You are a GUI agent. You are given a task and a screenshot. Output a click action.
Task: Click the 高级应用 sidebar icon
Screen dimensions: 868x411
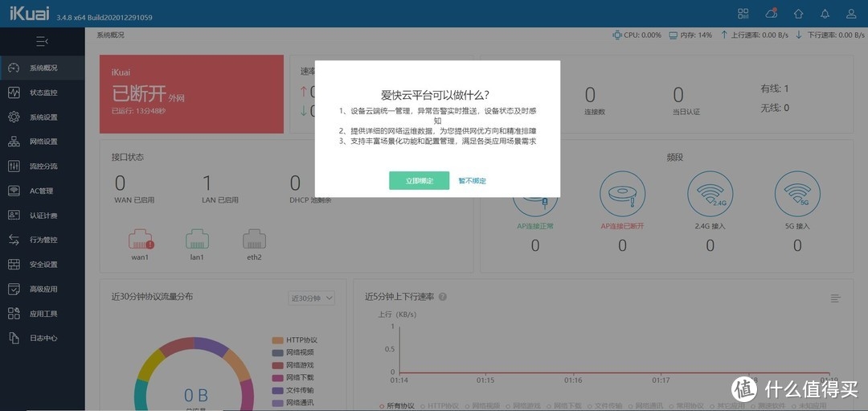click(x=14, y=289)
